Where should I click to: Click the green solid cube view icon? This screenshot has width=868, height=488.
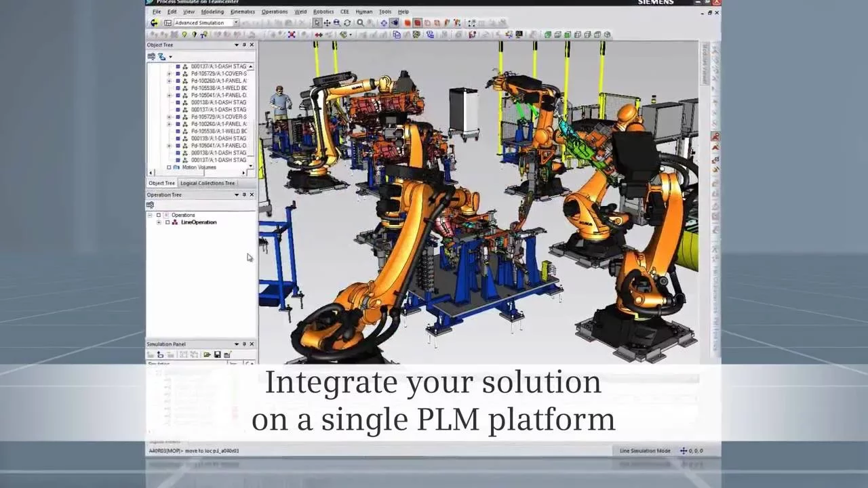pos(548,35)
